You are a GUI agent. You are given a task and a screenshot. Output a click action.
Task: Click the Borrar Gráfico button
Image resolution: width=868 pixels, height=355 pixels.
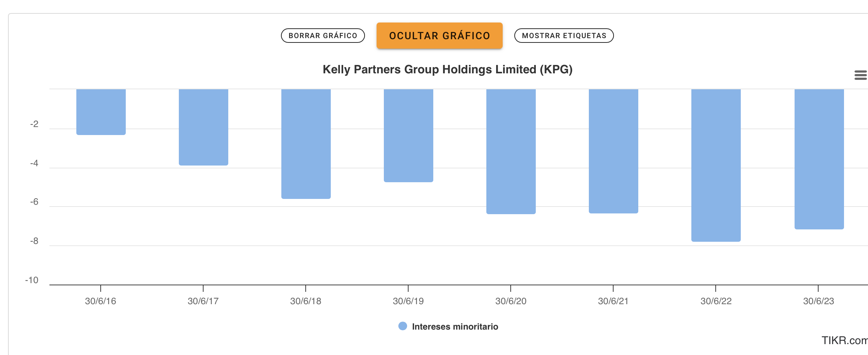[323, 36]
